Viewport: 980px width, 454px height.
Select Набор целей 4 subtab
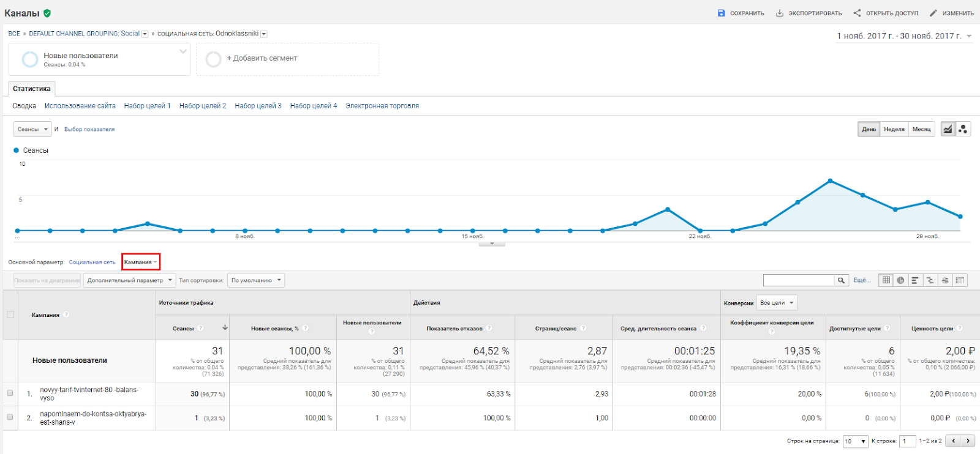click(314, 106)
